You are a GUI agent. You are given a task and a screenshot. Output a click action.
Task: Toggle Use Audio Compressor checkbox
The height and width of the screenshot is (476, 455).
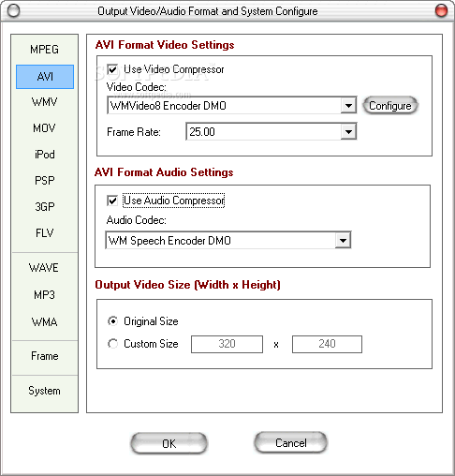112,201
